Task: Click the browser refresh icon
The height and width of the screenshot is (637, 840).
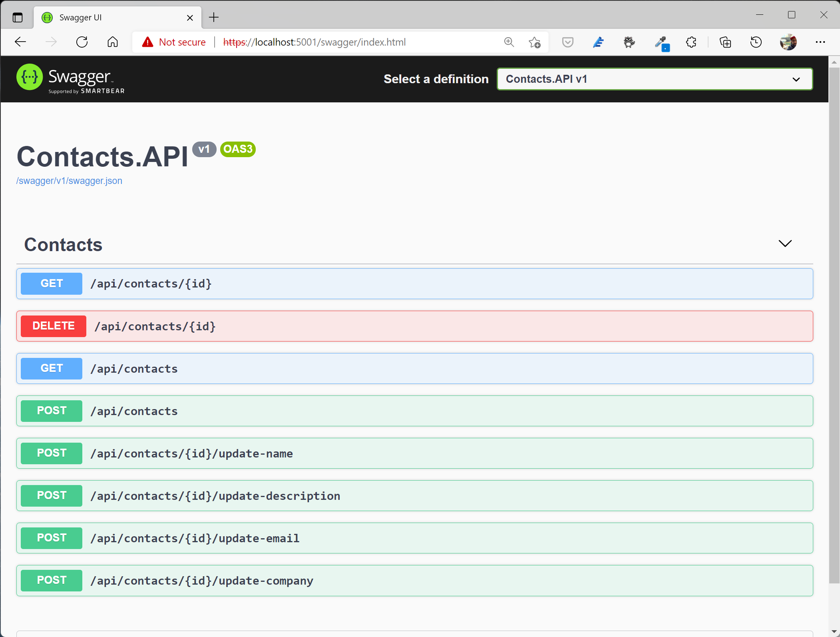Action: click(82, 42)
